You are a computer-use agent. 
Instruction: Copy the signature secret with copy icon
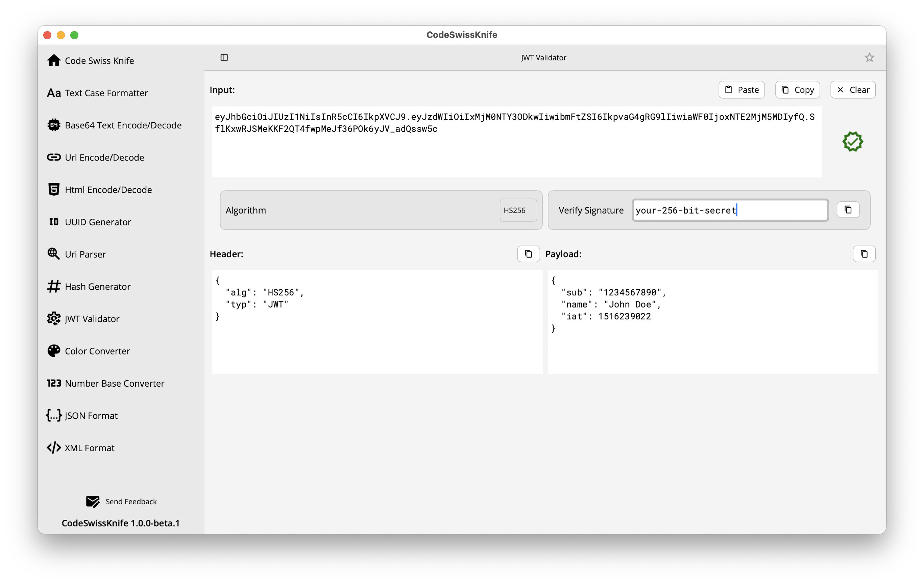[x=848, y=210]
